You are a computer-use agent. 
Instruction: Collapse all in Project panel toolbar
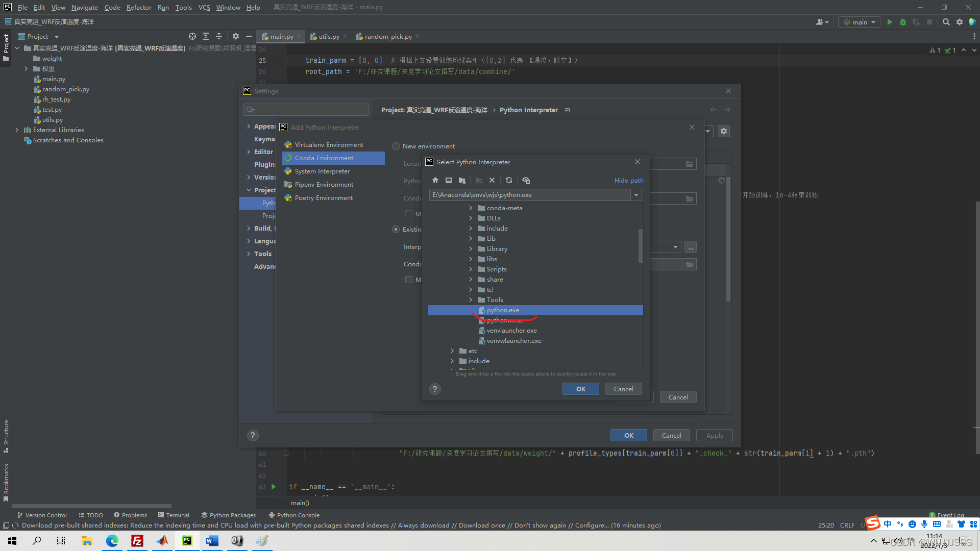point(219,36)
